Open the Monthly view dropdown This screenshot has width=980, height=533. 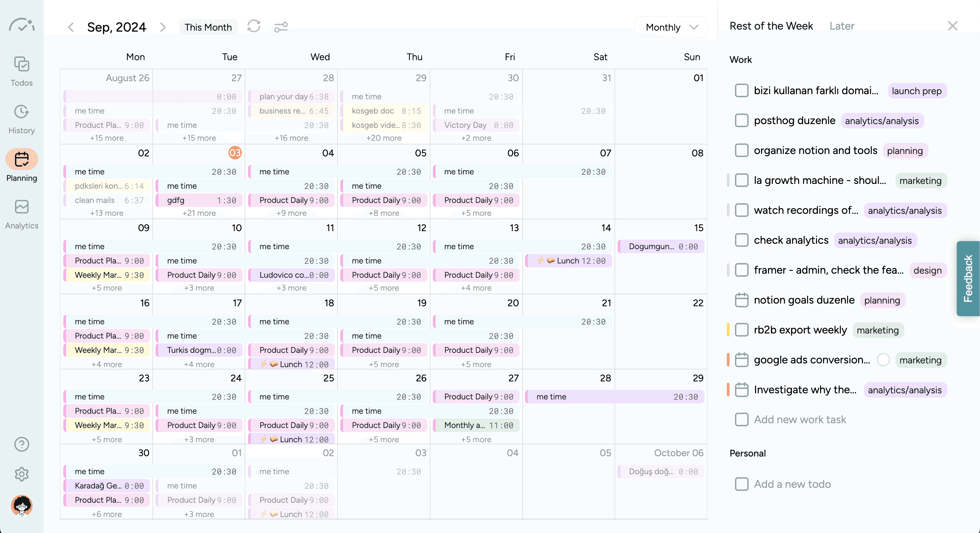(x=671, y=27)
